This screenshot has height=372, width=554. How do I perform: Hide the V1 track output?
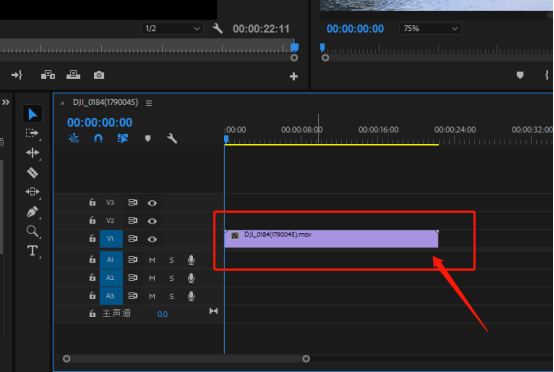(x=152, y=239)
